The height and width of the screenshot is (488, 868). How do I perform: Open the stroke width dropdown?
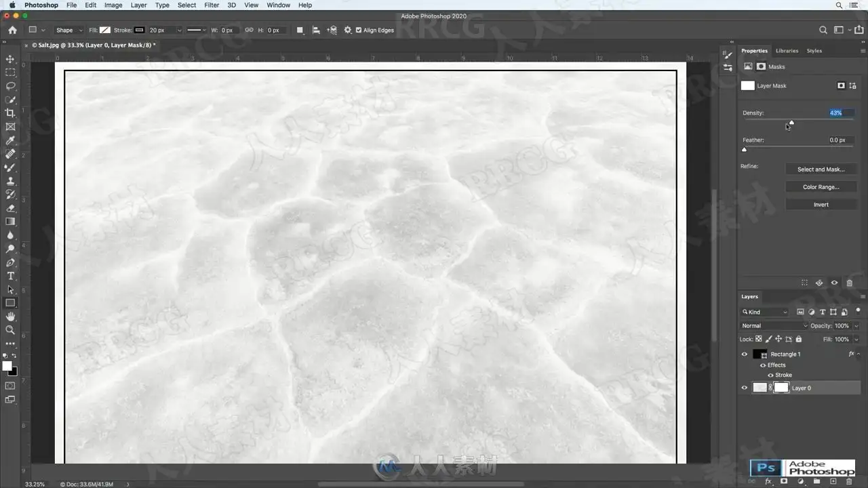179,30
